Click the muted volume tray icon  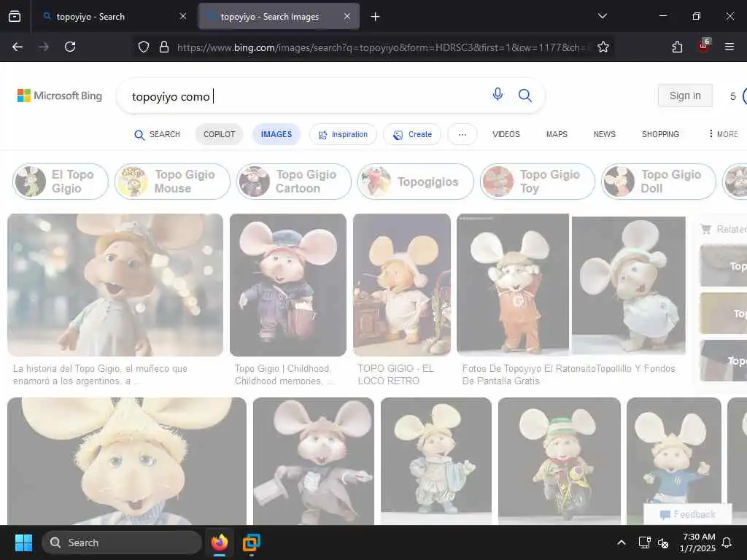click(662, 542)
